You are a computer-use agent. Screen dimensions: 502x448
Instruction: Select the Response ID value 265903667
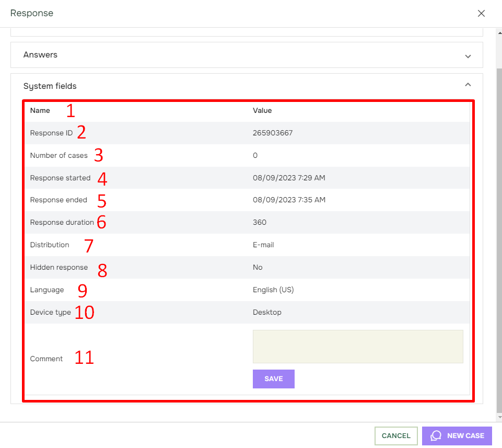(273, 133)
